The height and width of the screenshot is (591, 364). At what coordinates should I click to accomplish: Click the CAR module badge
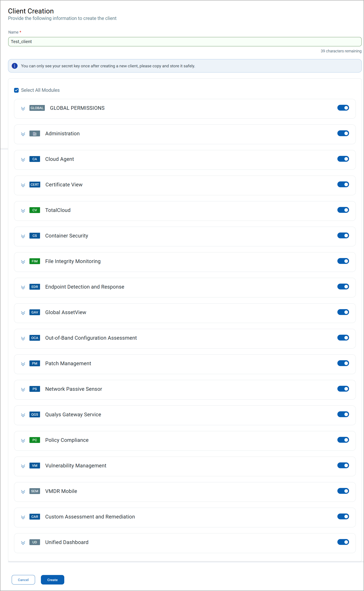pyautogui.click(x=35, y=516)
